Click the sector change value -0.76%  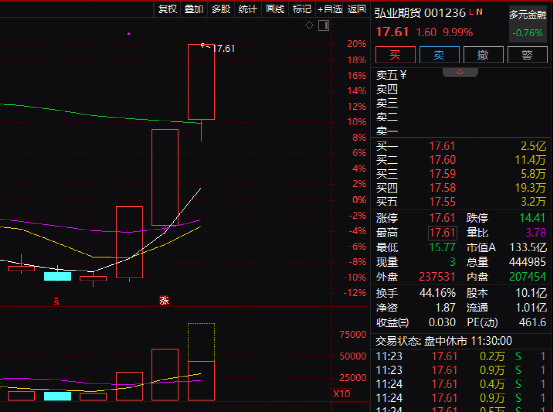coord(528,33)
